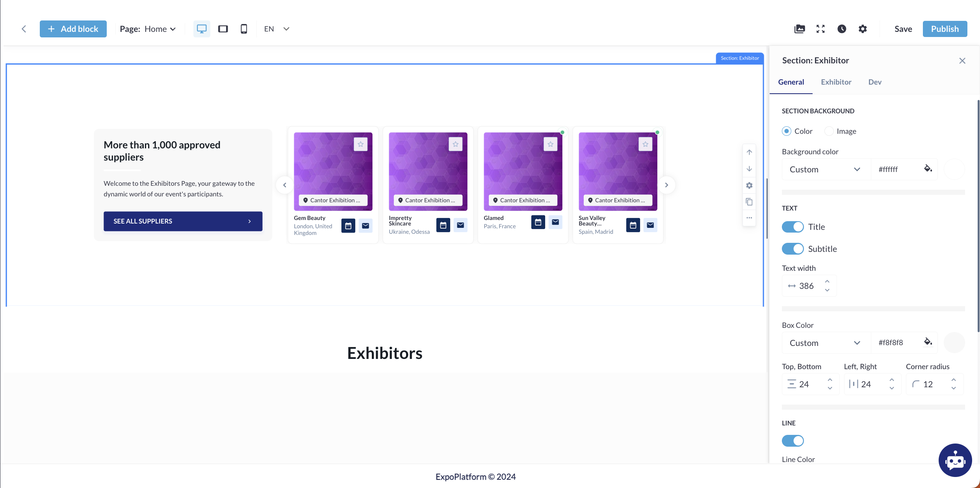This screenshot has height=488, width=980.
Task: Show next exhibitors in carousel
Action: (x=666, y=185)
